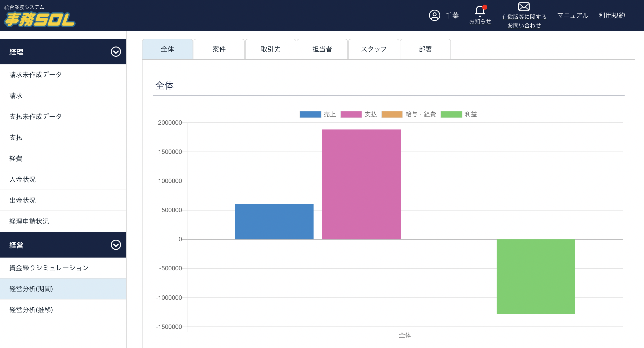Image resolution: width=644 pixels, height=348 pixels.
Task: Switch to the 案件 tab
Action: pos(219,49)
